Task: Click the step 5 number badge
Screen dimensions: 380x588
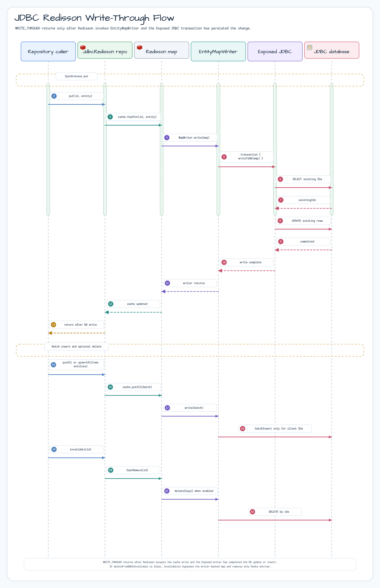Action: [x=224, y=157]
